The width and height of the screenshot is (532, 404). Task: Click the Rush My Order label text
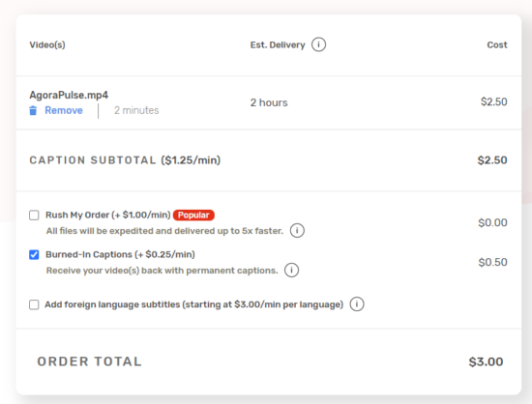click(x=108, y=215)
